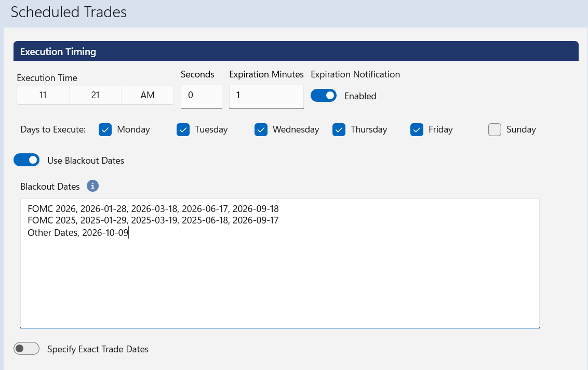The height and width of the screenshot is (370, 588).
Task: Click the Scheduled Trades page title
Action: [x=69, y=12]
